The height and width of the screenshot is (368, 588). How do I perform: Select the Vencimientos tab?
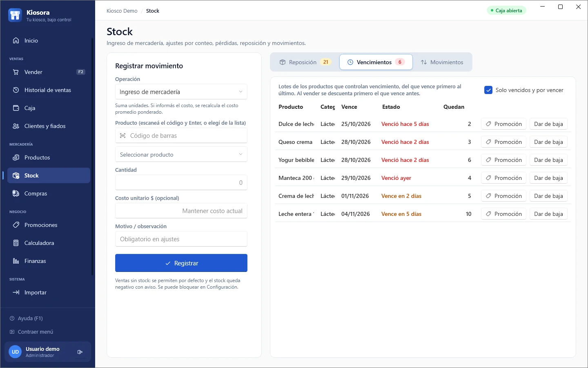pos(376,62)
